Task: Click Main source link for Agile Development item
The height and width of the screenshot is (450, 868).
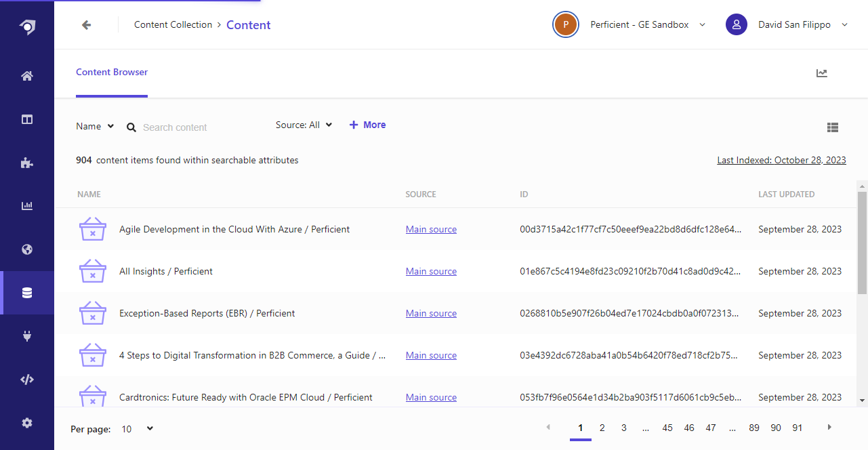Action: coord(431,229)
